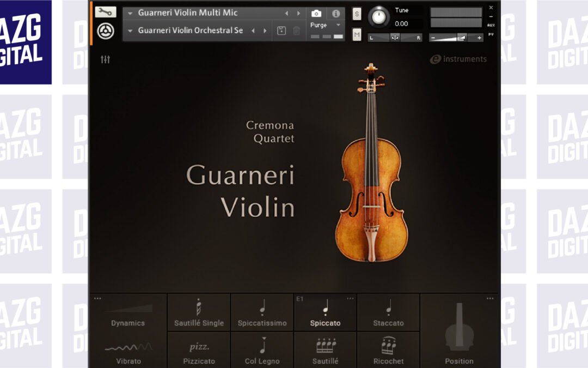
Task: Click the Tune label
Action: pyautogui.click(x=402, y=10)
